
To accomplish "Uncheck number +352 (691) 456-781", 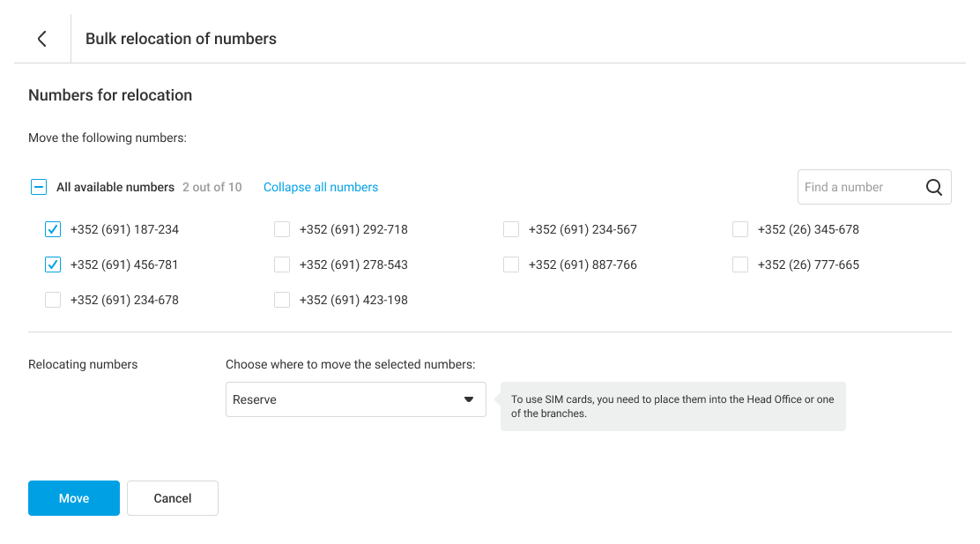I will click(x=53, y=265).
